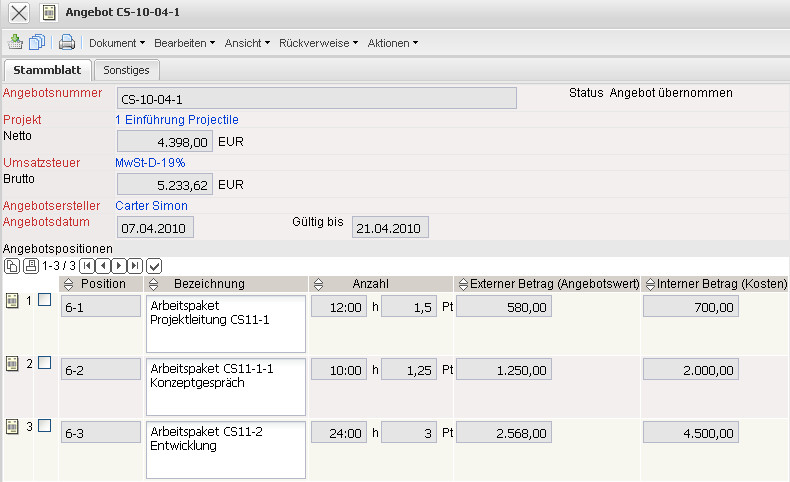Viewport: 790px width, 482px height.
Task: Click Bezeichnung box Arbeitspaket CS11-2 Entwicklung
Action: coord(226,450)
